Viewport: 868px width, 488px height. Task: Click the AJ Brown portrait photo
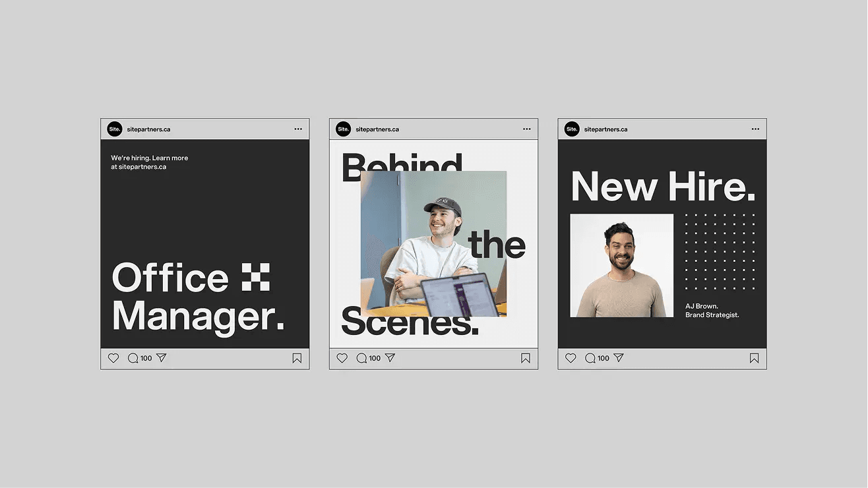621,265
